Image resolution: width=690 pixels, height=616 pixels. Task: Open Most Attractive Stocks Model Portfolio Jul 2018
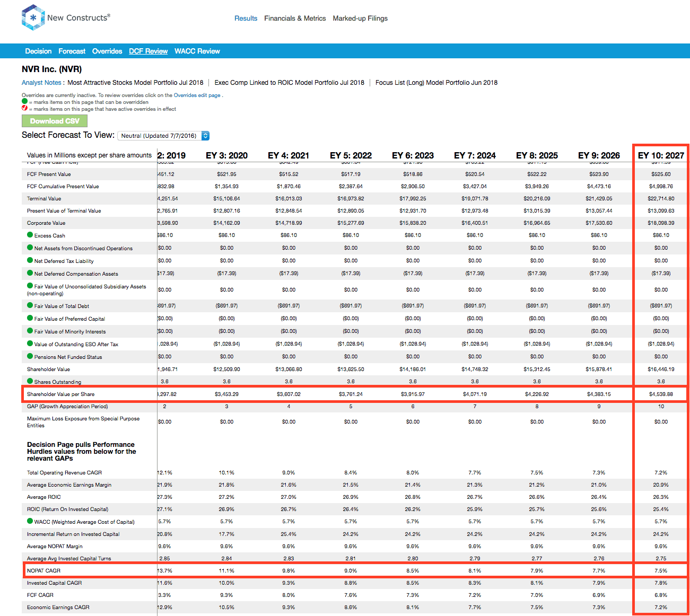[135, 83]
